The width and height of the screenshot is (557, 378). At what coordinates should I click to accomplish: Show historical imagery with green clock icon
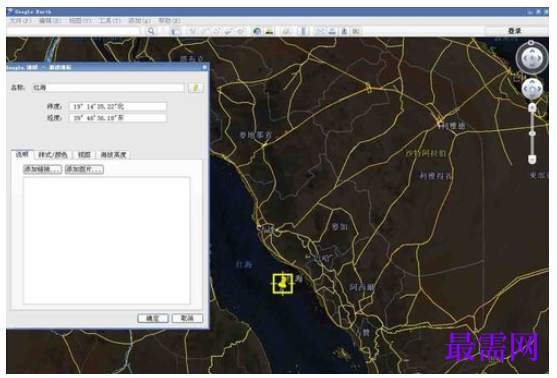pyautogui.click(x=257, y=31)
